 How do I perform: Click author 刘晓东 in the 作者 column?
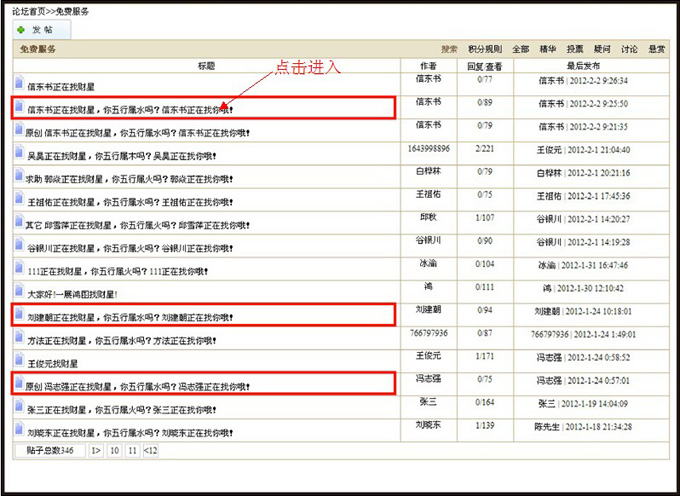(x=428, y=425)
